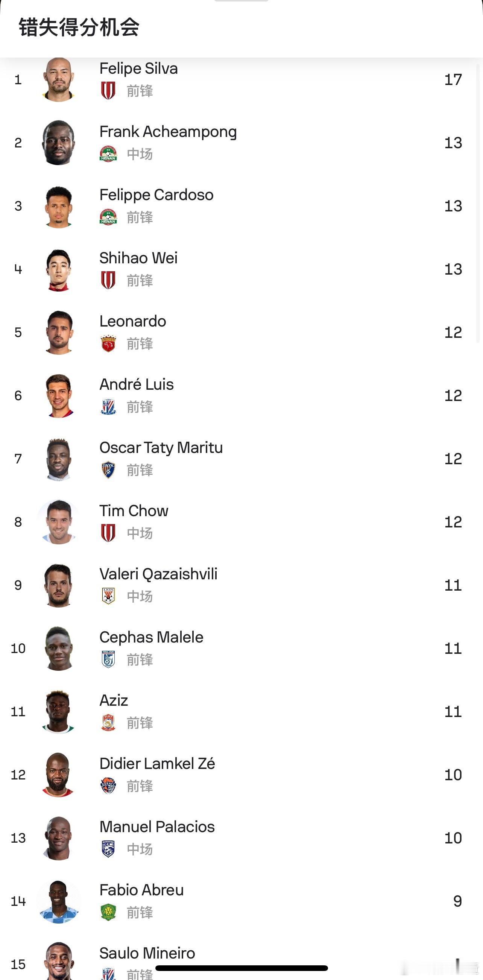The height and width of the screenshot is (980, 483).
Task: Tap Leonardo's Shanghai Port club crest
Action: click(x=108, y=343)
